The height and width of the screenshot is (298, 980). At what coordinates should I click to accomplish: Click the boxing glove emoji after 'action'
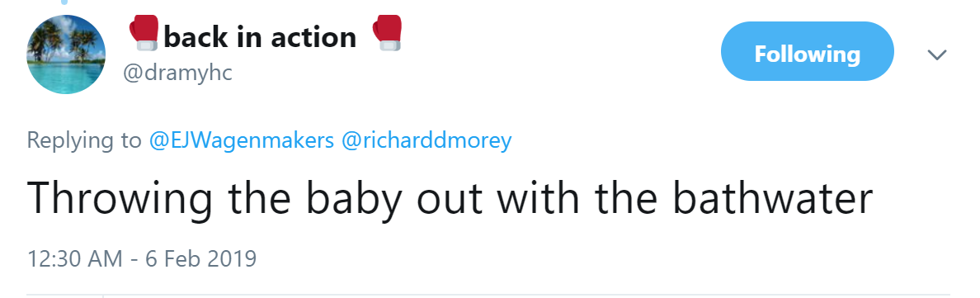(387, 34)
